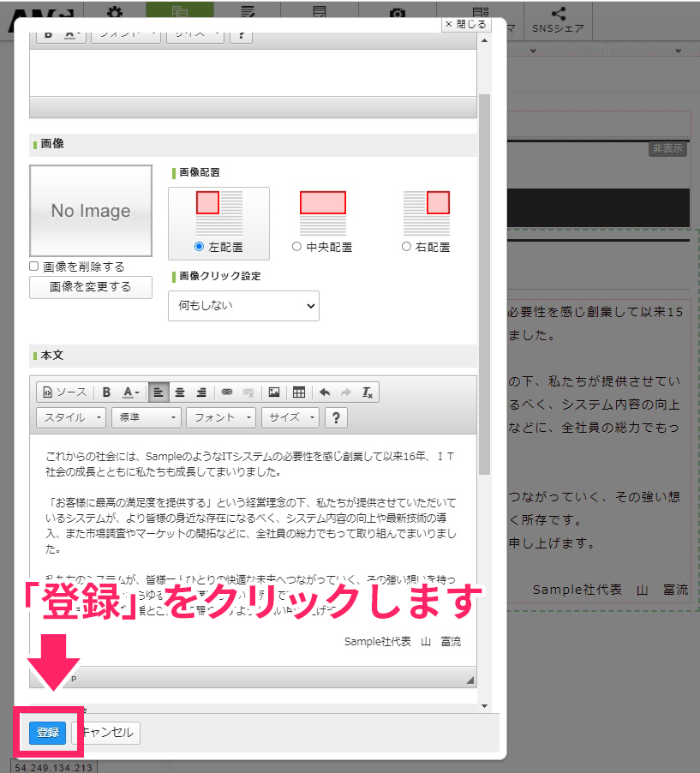Viewport: 700px width, 773px height.
Task: Click 54.249.134.213 status text
Action: click(x=53, y=768)
